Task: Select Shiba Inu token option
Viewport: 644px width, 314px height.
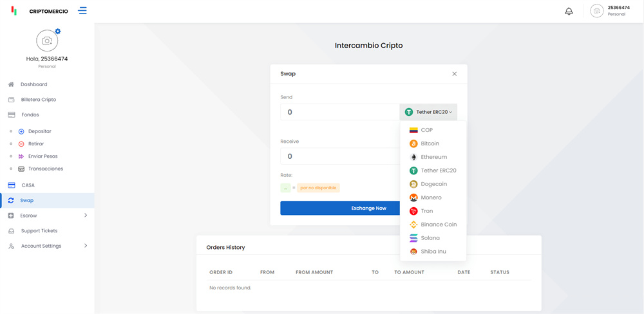Action: (433, 252)
